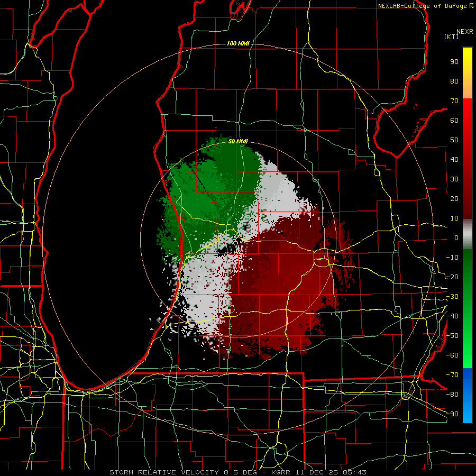Click the positive 30 velocity scale label
Image resolution: width=476 pixels, height=476 pixels.
[x=454, y=179]
